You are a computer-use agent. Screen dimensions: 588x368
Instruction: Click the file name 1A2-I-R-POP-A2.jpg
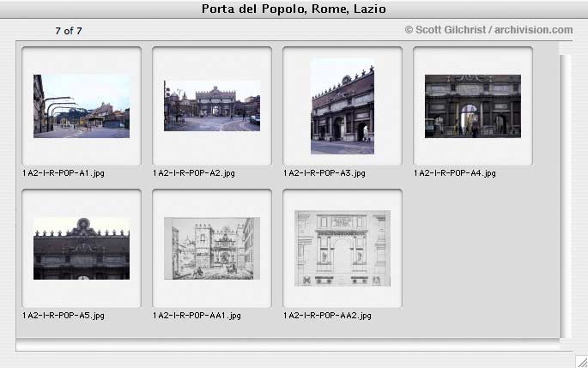194,173
